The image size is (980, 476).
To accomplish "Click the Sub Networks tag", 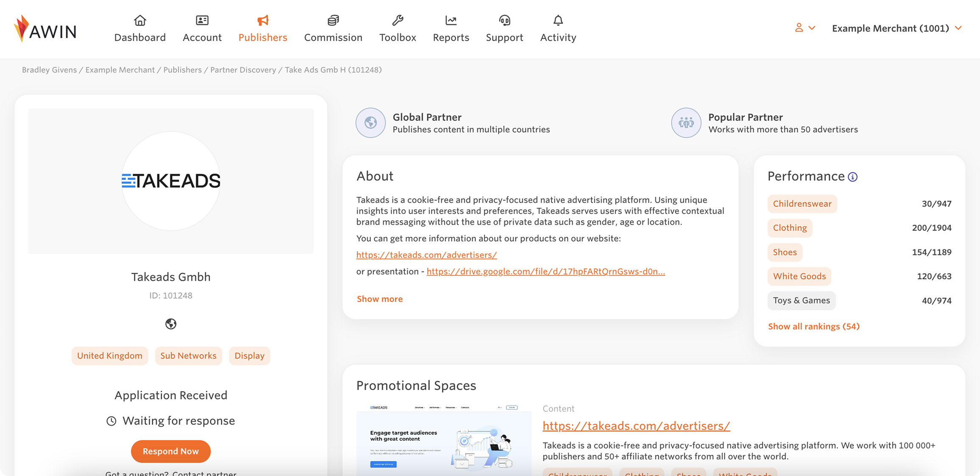I will (188, 356).
